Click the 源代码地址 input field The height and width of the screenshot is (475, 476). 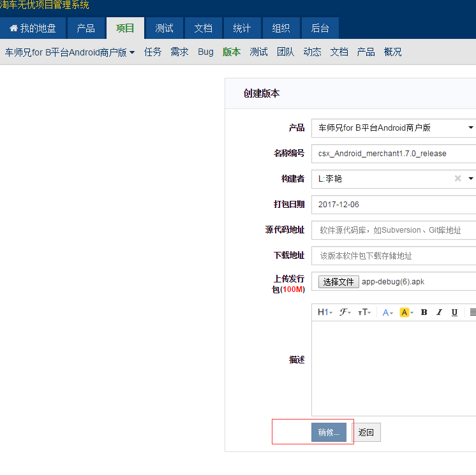[x=394, y=230]
